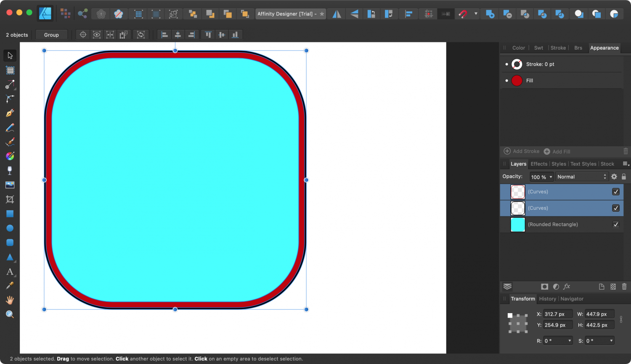The image size is (631, 364).
Task: Apply the boolean Subtract geometry operation
Action: (506, 14)
